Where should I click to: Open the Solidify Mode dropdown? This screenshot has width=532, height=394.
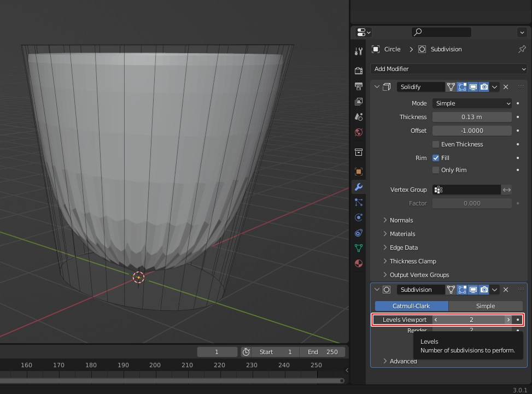click(x=472, y=103)
